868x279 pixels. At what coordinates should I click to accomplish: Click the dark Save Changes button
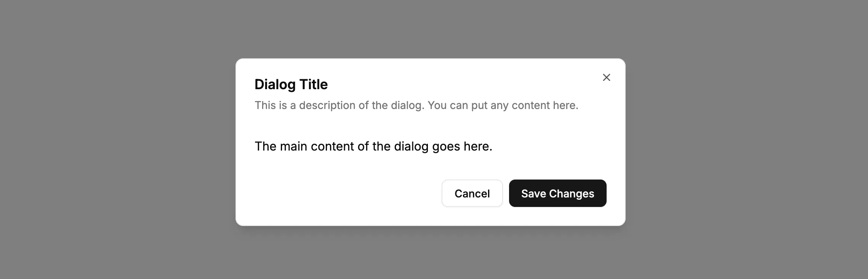[x=557, y=193]
